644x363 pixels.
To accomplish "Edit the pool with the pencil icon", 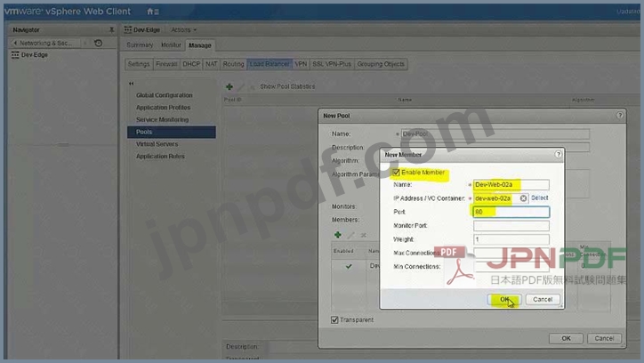I will pos(241,86).
